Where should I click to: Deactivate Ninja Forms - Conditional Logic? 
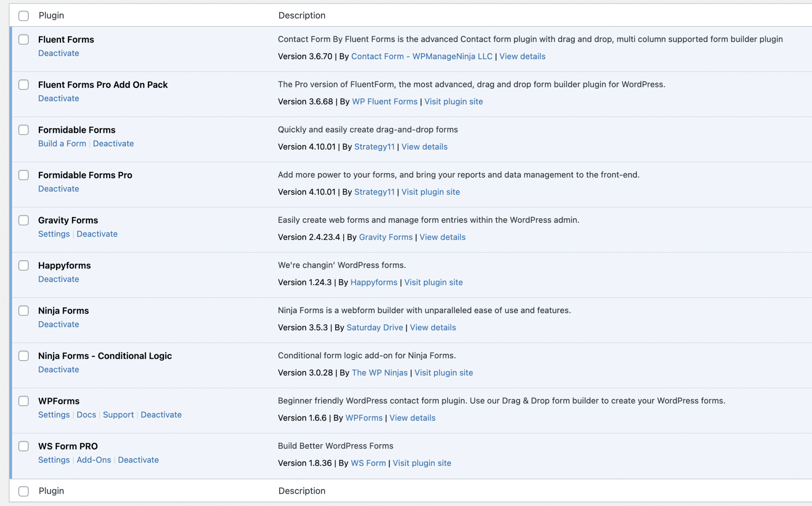(x=58, y=369)
